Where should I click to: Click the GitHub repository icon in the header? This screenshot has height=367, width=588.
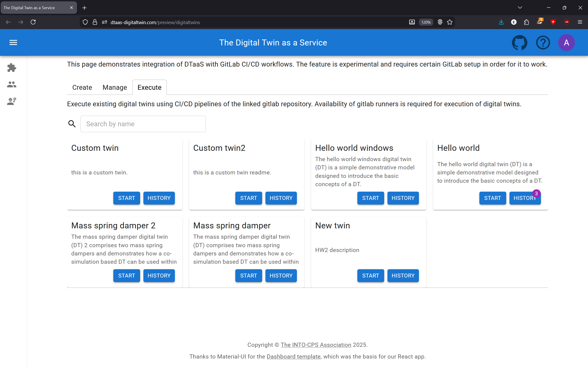tap(520, 42)
